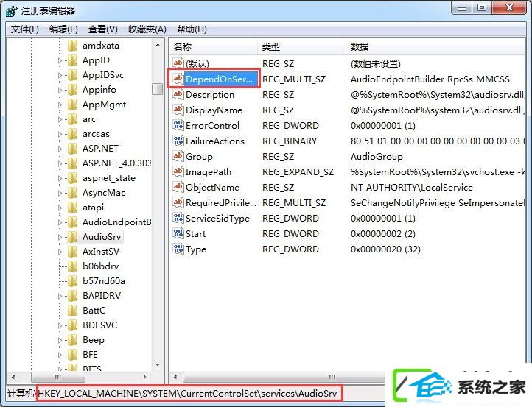Sort values by 类型 column header

tap(301, 47)
